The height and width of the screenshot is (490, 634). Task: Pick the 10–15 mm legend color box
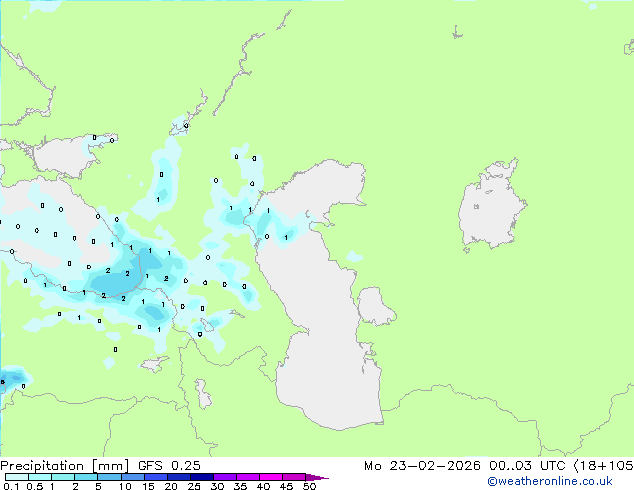click(x=132, y=477)
